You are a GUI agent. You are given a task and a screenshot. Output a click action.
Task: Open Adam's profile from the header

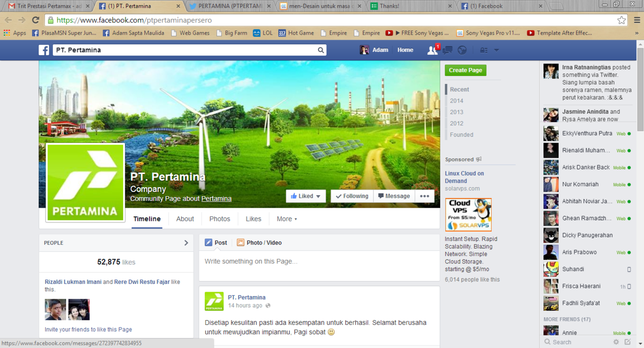(374, 50)
